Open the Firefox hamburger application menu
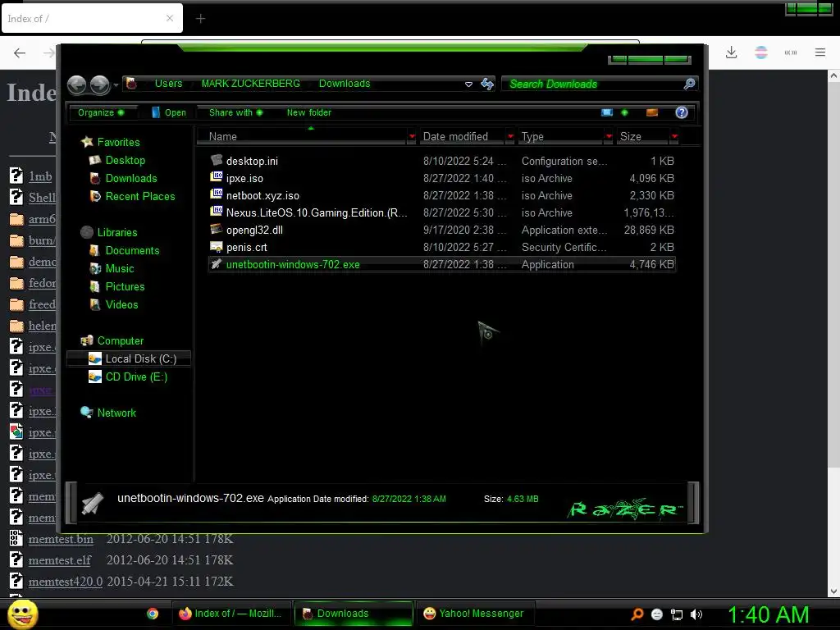This screenshot has height=630, width=840. pos(820,52)
